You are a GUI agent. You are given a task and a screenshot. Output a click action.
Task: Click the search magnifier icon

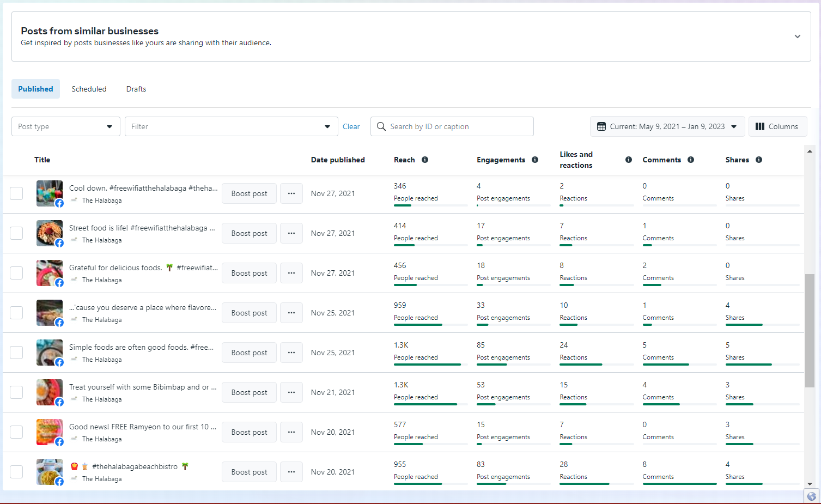pos(381,126)
